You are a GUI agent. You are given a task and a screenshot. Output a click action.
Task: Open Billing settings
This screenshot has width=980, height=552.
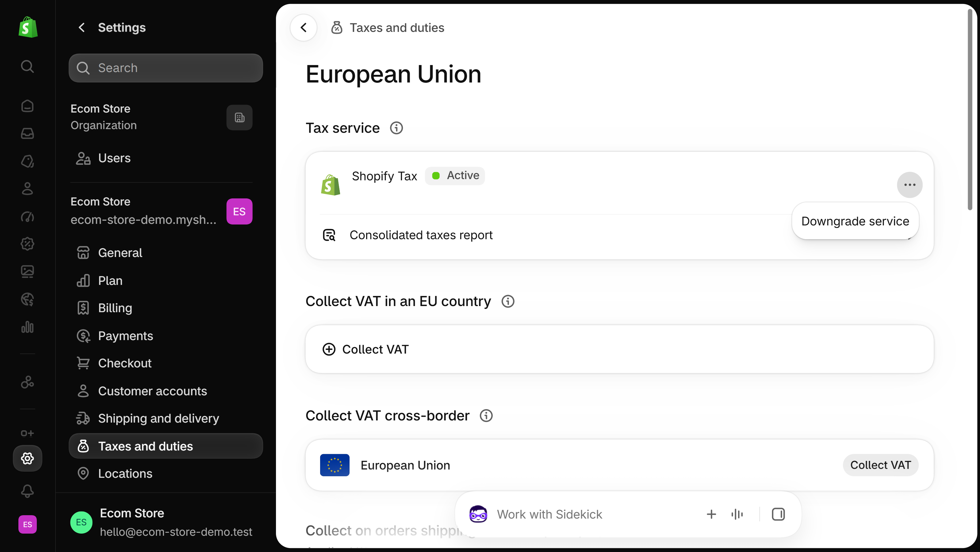point(166,308)
